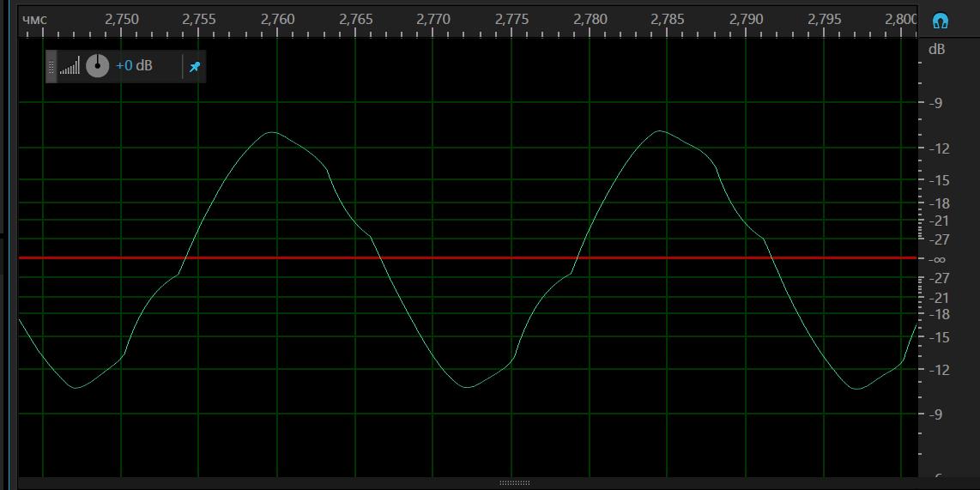The height and width of the screenshot is (490, 980).
Task: Click the upper -9 label on dB scale
Action: [935, 103]
